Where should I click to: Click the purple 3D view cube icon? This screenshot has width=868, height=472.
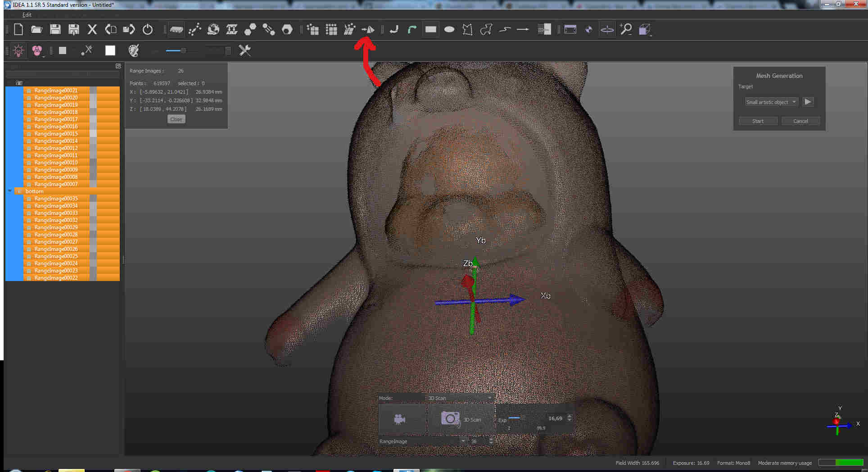645,30
